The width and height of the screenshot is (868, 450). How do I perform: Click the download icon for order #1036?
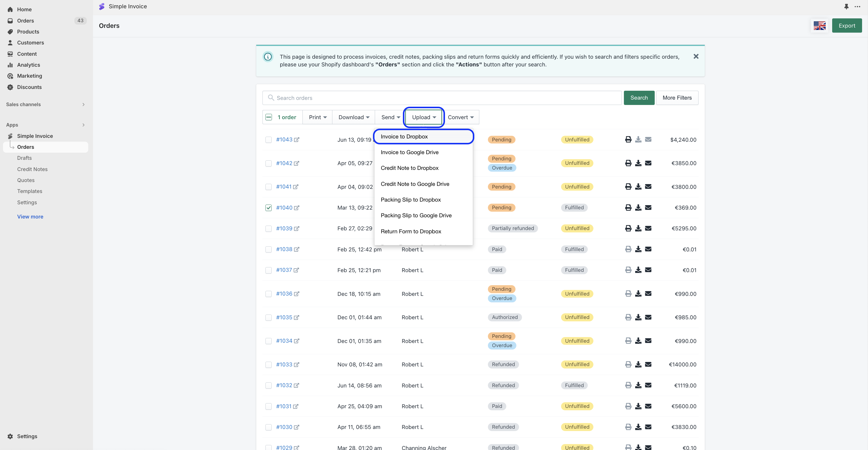[x=638, y=293]
